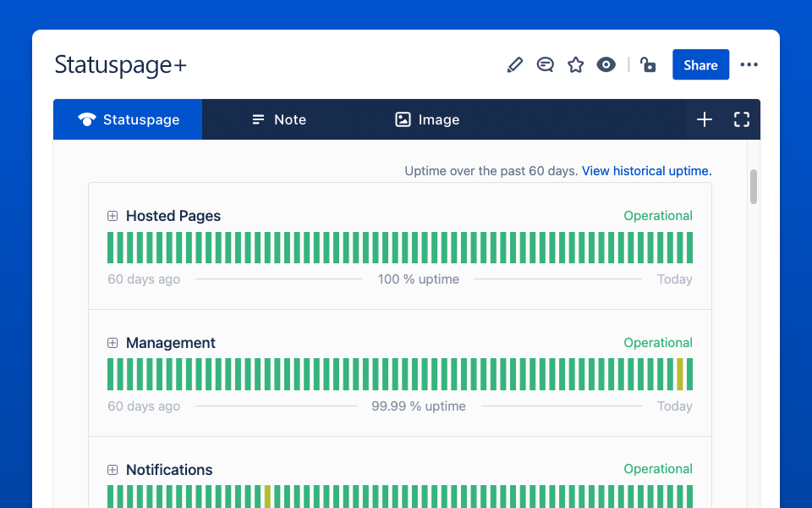
Task: Open the View historical uptime link
Action: [x=646, y=171]
